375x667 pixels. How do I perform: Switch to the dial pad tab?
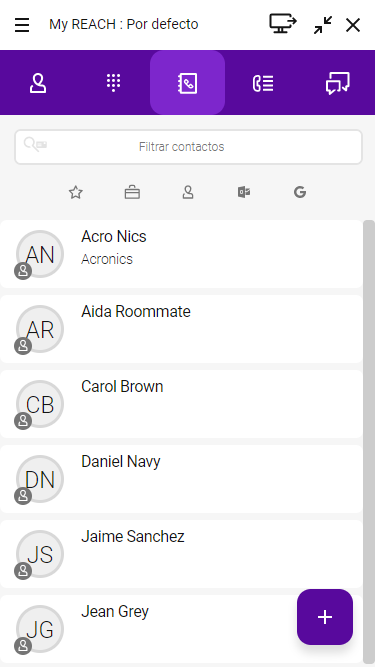[x=113, y=83]
